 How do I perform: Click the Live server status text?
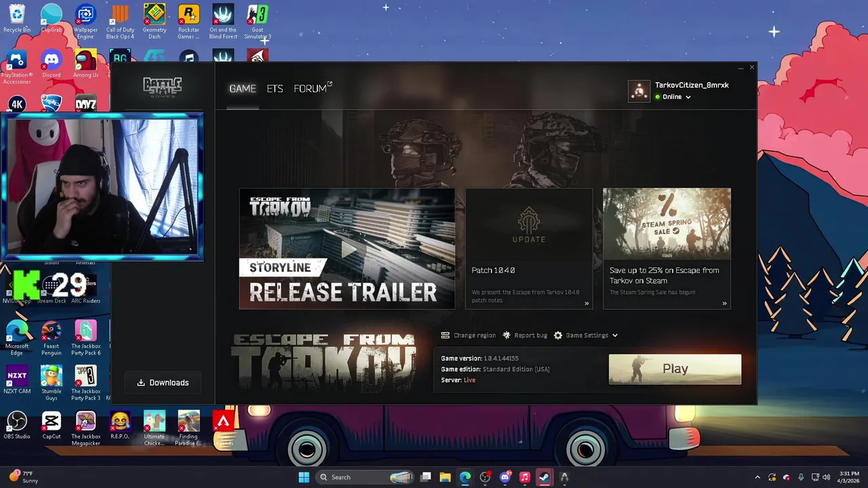tap(469, 380)
